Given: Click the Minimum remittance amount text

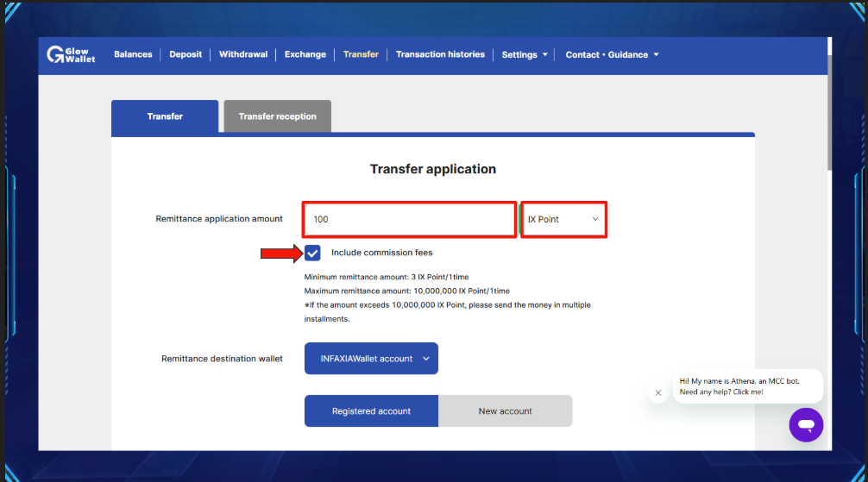Looking at the screenshot, I should [x=387, y=277].
